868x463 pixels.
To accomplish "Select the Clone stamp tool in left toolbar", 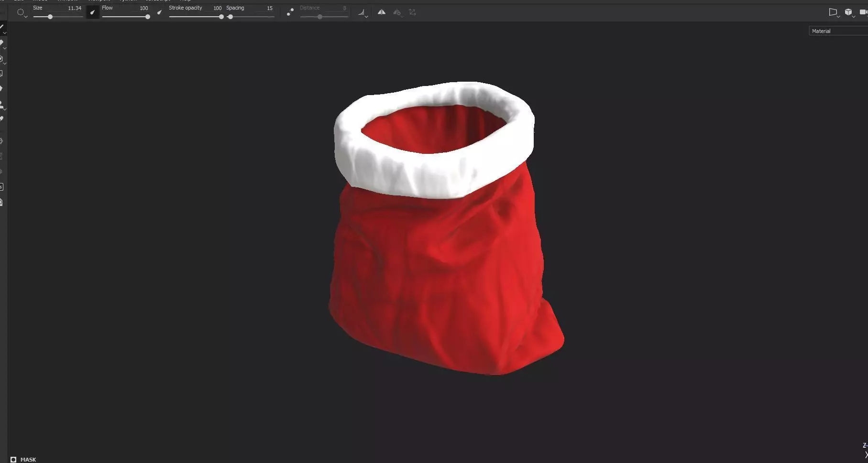I will coord(2,105).
